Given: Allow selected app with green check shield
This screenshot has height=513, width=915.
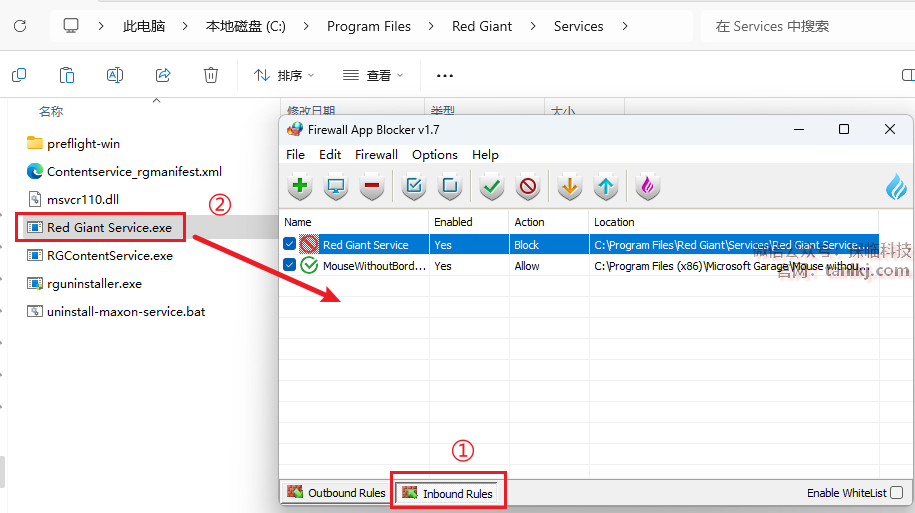Looking at the screenshot, I should (492, 186).
